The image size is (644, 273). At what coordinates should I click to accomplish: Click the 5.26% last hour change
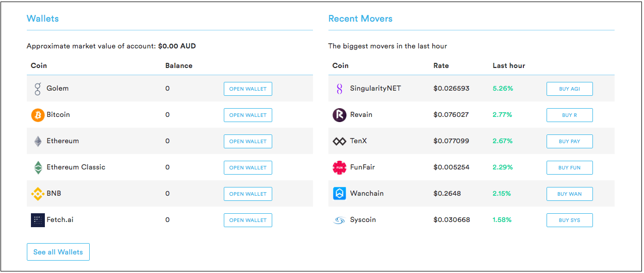tap(503, 88)
